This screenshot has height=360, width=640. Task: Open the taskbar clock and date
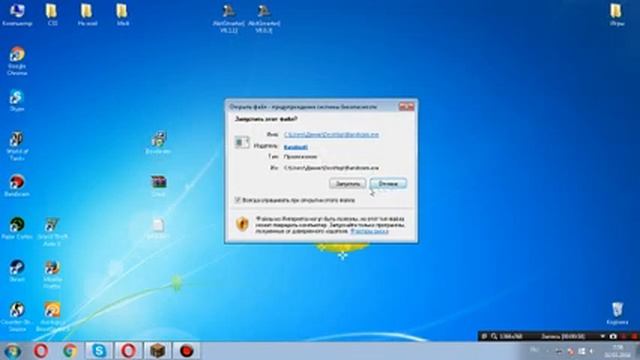pos(618,351)
